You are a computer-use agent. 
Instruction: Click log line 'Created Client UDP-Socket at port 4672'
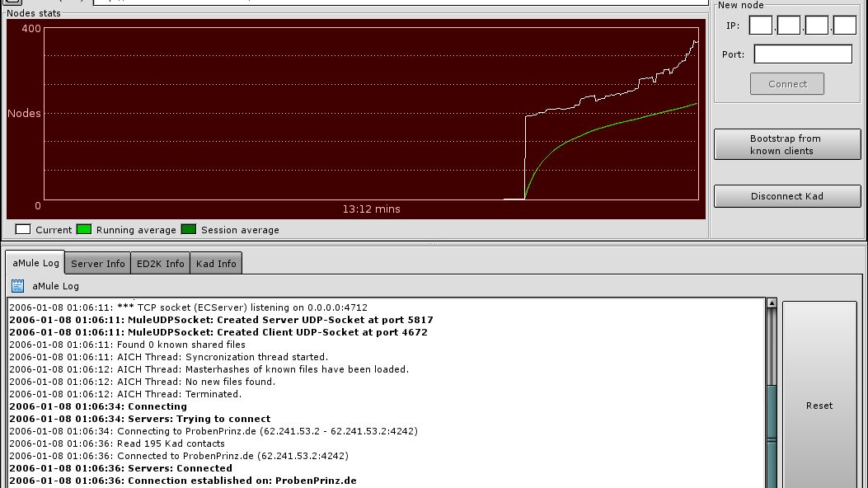[x=218, y=332]
